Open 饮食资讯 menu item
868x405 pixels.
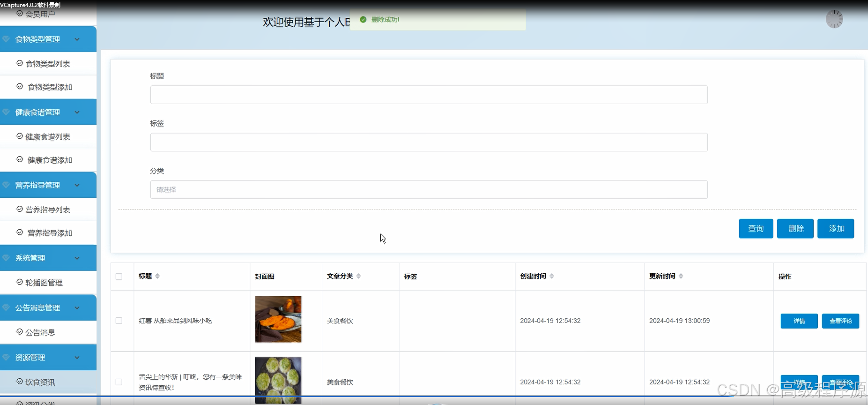click(48, 382)
